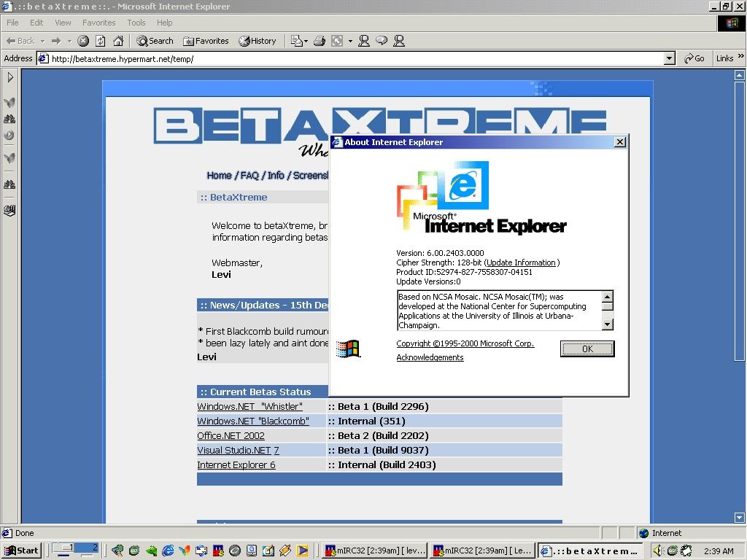Switch to mIRC32 [lev… taskbar window
Viewport: 747px width, 560px height.
pos(374,551)
